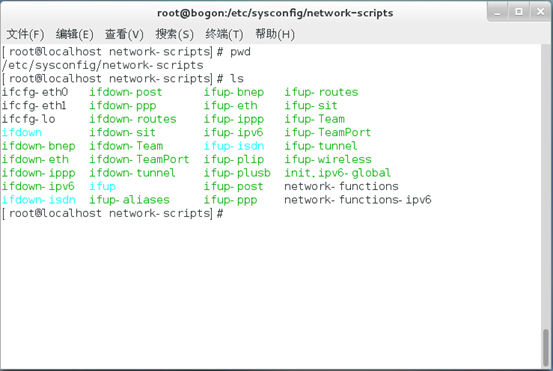Click the file name ifup-Team
This screenshot has height=371, width=553.
tap(315, 119)
